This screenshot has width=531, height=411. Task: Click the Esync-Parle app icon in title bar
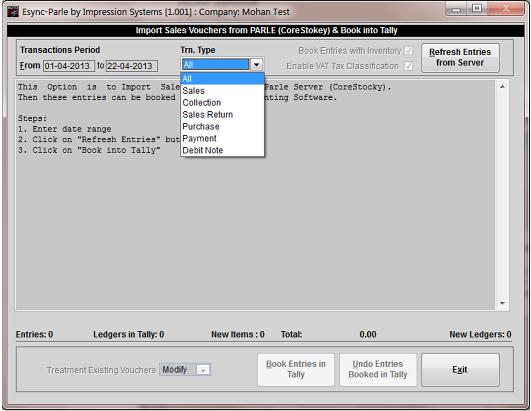point(13,12)
